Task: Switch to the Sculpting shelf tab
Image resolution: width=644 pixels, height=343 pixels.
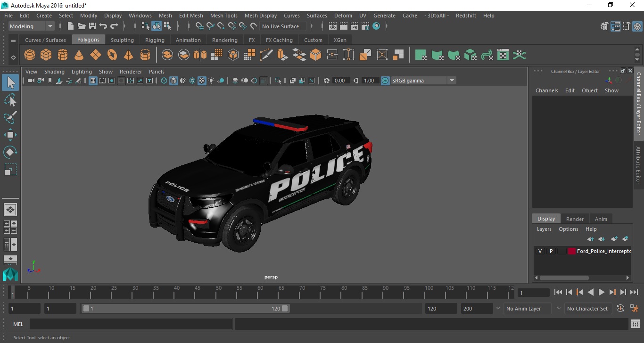Action: [x=122, y=40]
